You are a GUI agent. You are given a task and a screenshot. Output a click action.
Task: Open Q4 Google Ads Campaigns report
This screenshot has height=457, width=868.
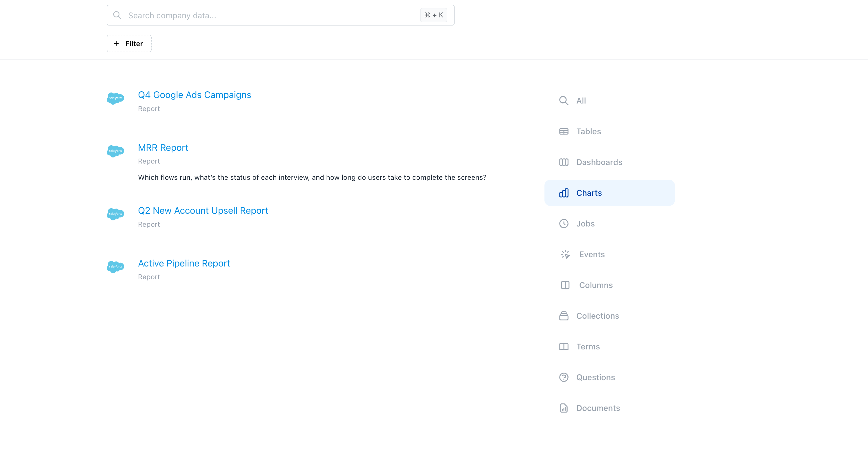195,95
